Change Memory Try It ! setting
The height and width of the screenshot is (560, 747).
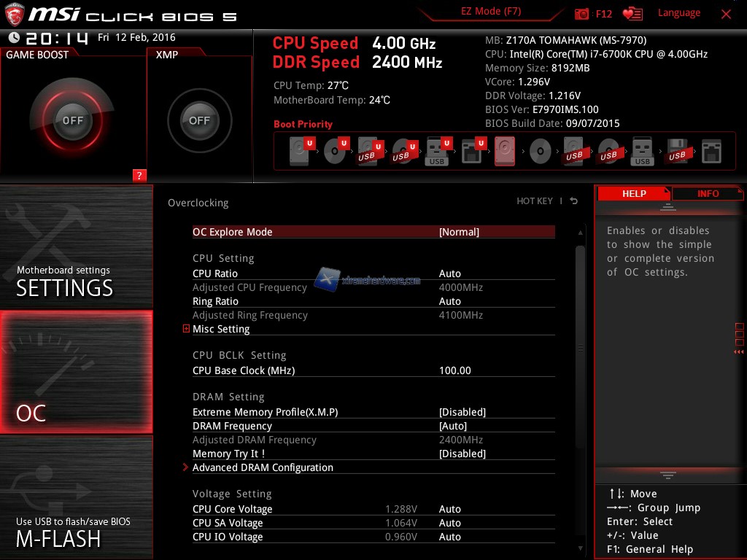(x=462, y=454)
